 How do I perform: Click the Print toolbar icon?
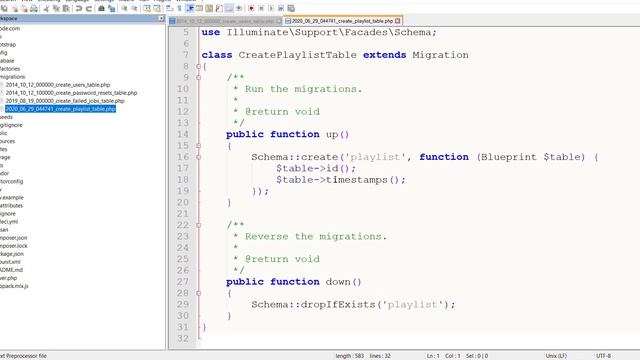coord(34,8)
